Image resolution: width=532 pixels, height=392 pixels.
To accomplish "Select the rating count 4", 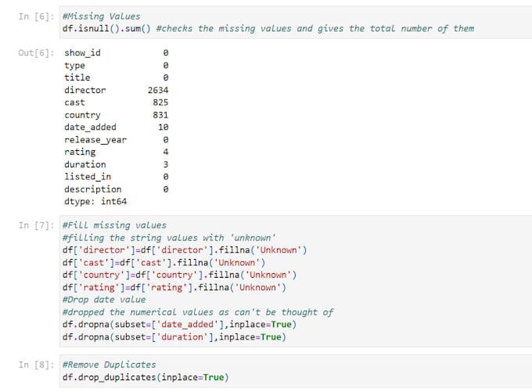I will pos(166,152).
